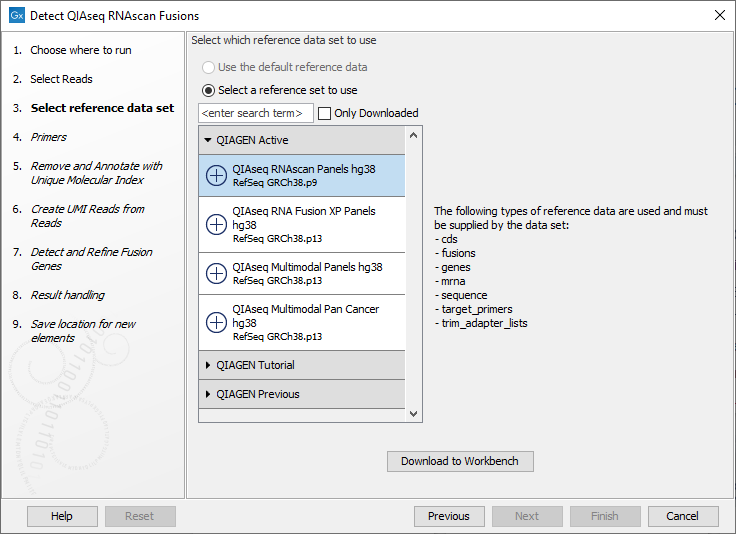Click the Previous button
The width and height of the screenshot is (736, 534).
pos(448,516)
